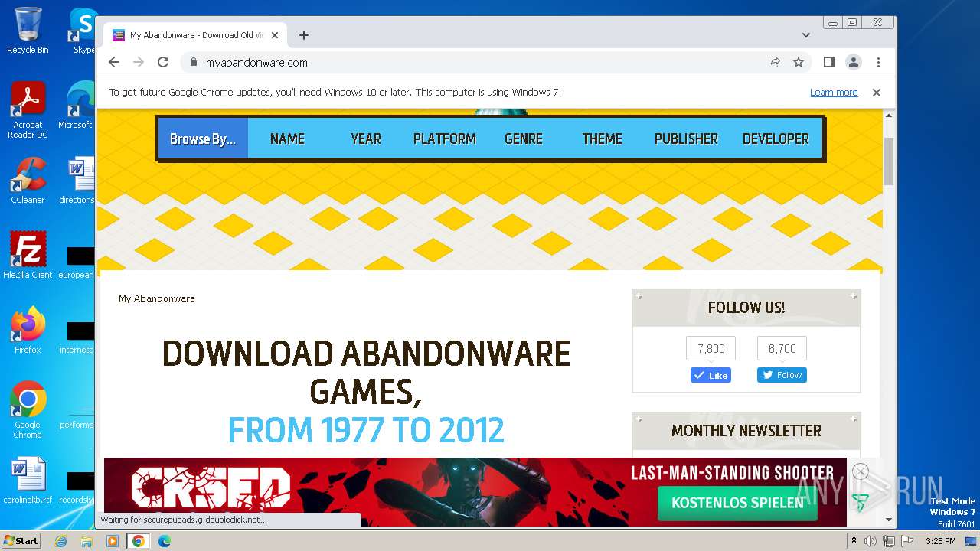Select the My Abandonware browser tab
This screenshot has width=980, height=551.
point(195,35)
